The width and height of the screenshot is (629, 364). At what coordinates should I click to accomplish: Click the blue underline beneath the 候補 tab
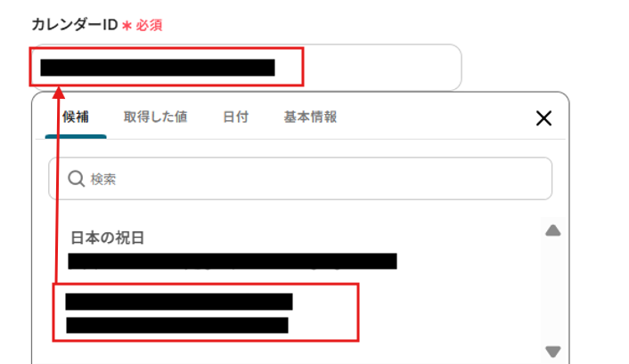[76, 137]
